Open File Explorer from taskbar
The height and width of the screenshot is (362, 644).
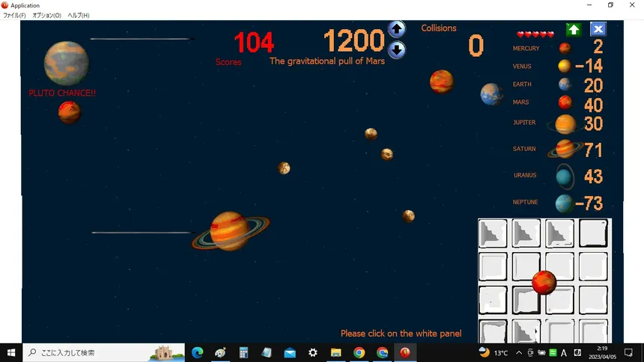tap(336, 352)
